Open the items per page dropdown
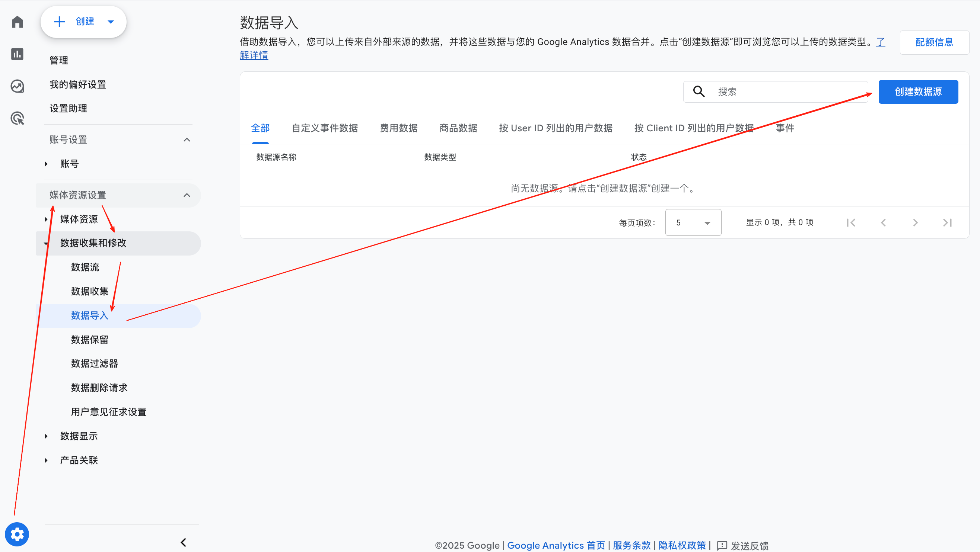Screen dimensions: 980x552 [x=693, y=222]
